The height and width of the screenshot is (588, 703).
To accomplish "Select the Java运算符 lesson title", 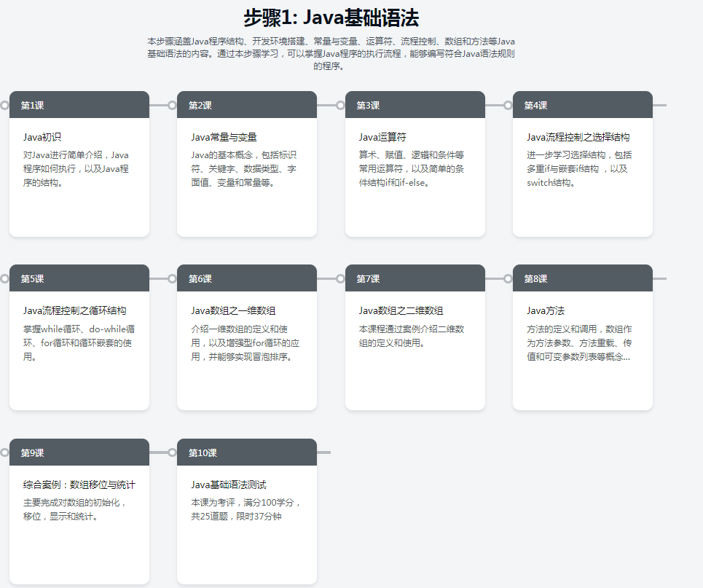I will coord(382,137).
